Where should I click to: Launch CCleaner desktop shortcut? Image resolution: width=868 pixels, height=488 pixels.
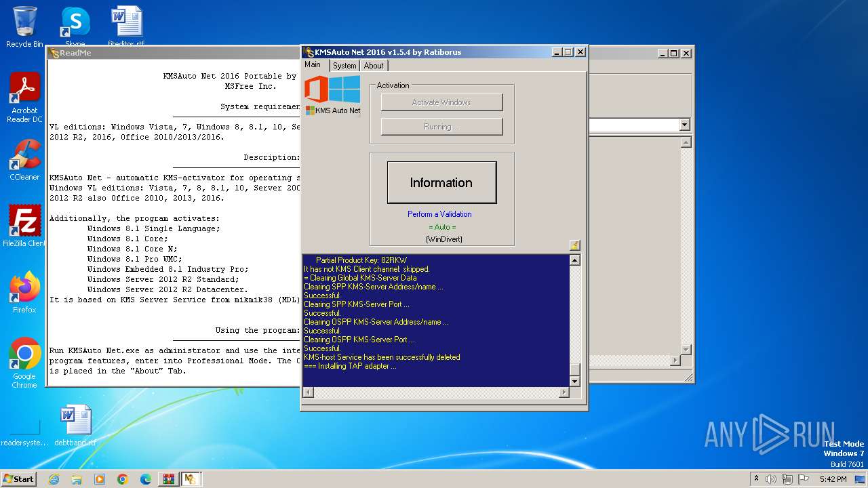pyautogui.click(x=24, y=160)
